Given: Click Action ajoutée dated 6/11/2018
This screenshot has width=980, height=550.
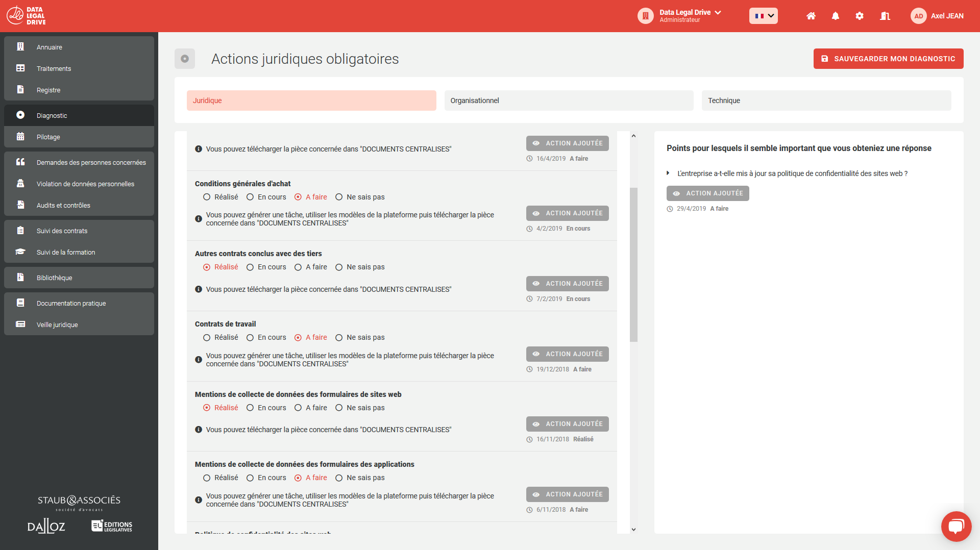Looking at the screenshot, I should (568, 494).
